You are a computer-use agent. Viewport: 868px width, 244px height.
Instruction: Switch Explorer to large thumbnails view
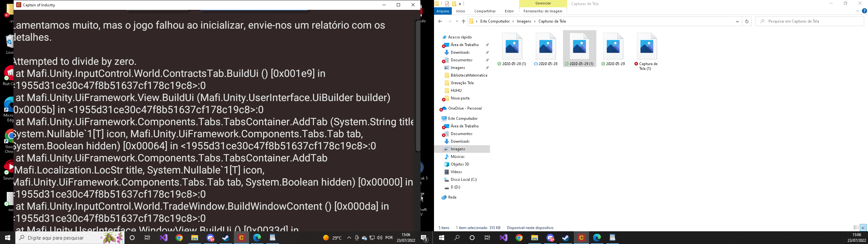point(863,227)
